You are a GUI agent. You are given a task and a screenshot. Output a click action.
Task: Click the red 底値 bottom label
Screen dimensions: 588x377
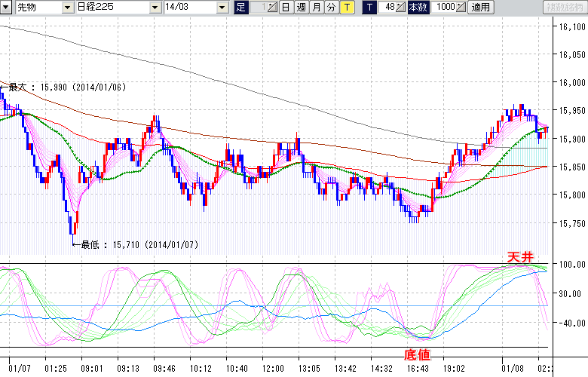click(x=418, y=353)
